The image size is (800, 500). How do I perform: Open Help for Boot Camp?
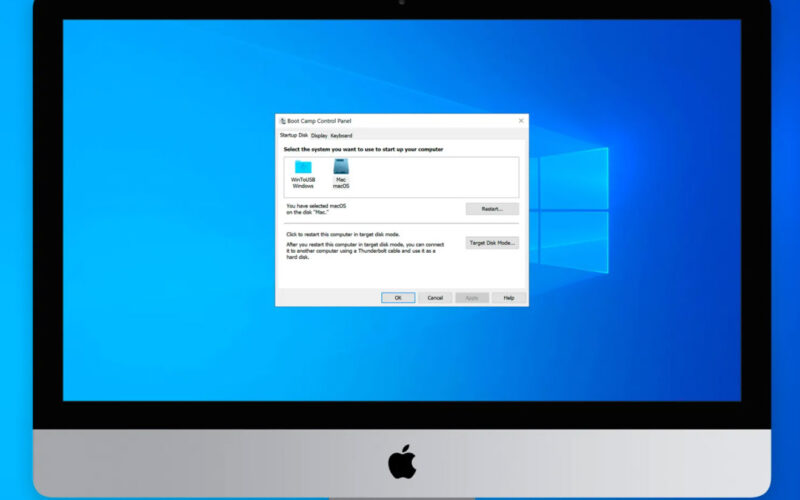(509, 297)
